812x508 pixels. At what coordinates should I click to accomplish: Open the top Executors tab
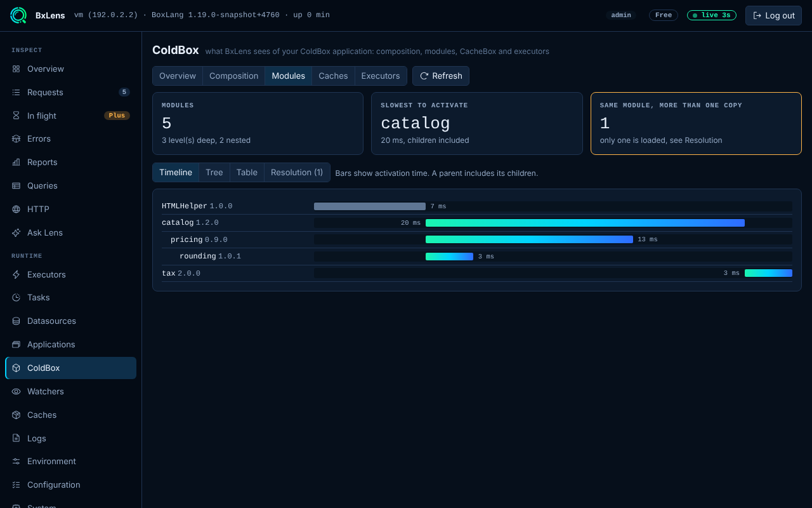pos(381,76)
